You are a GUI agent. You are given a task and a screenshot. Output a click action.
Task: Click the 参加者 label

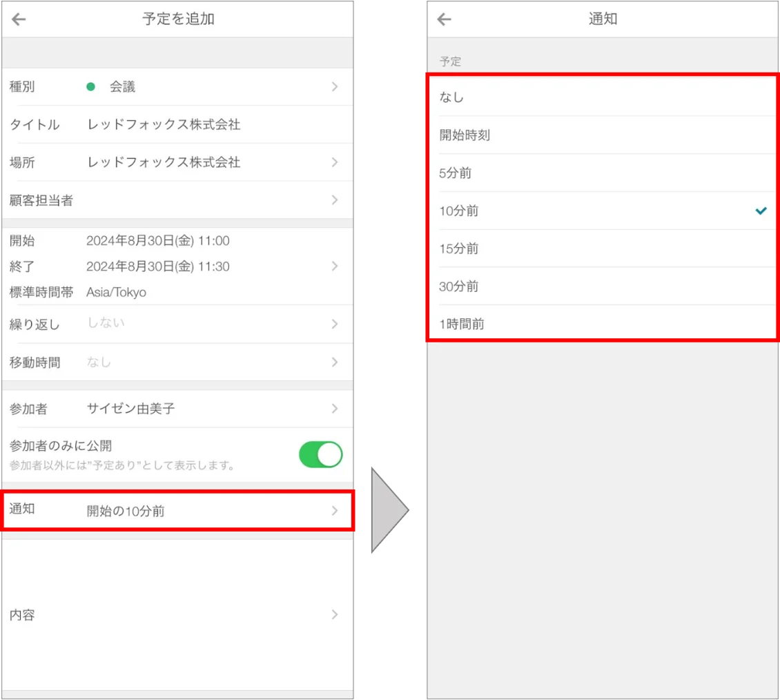click(x=28, y=409)
